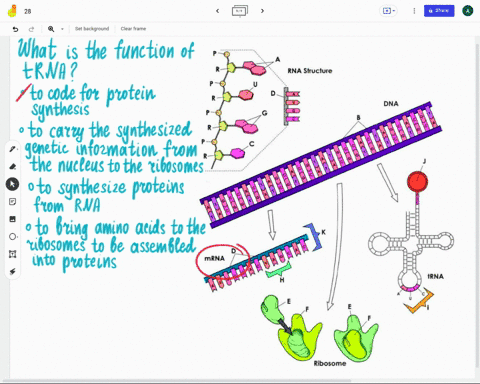Click the horizontal scrollbar at the bottom
Screen dimensions: 480x384
point(177,380)
